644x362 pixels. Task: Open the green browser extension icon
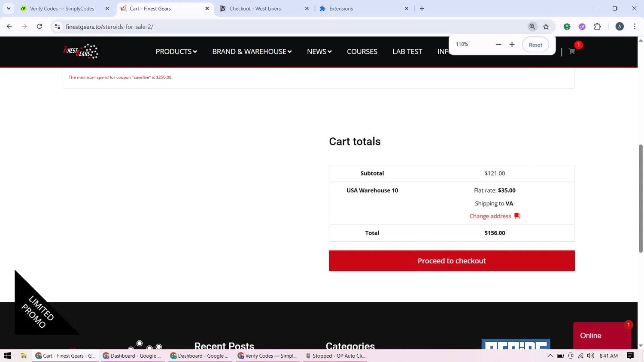coord(567,27)
